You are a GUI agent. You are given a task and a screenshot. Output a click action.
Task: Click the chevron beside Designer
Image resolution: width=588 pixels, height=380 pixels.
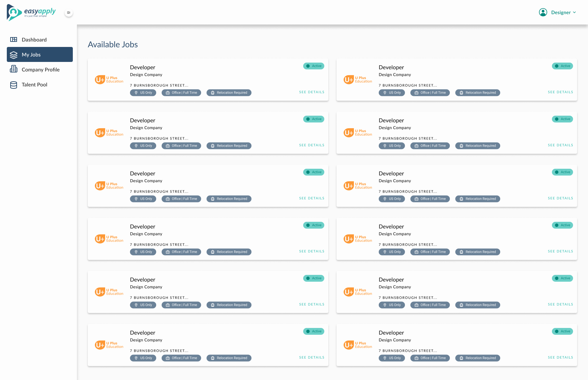coord(575,13)
